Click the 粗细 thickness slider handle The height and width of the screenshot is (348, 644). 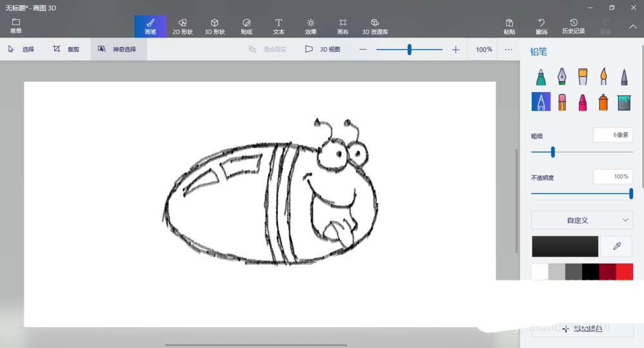[553, 152]
